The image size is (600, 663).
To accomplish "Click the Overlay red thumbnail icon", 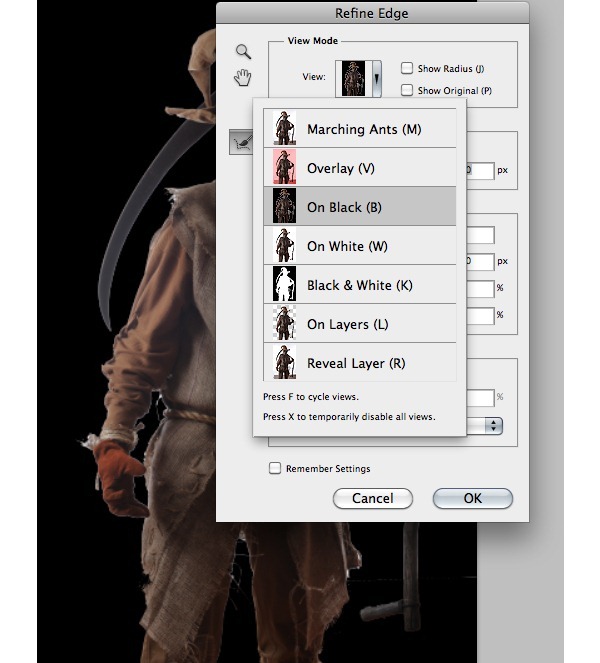I will [x=284, y=167].
